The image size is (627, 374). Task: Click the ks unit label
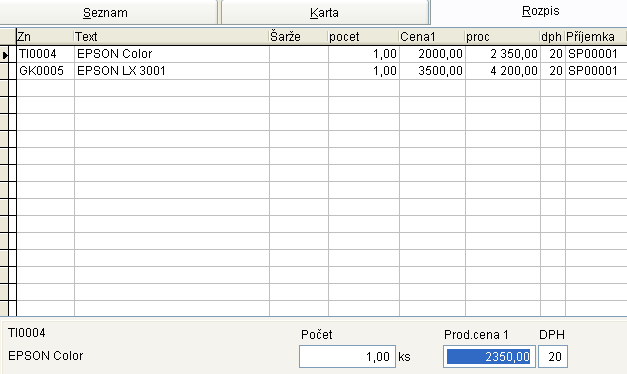tap(404, 356)
